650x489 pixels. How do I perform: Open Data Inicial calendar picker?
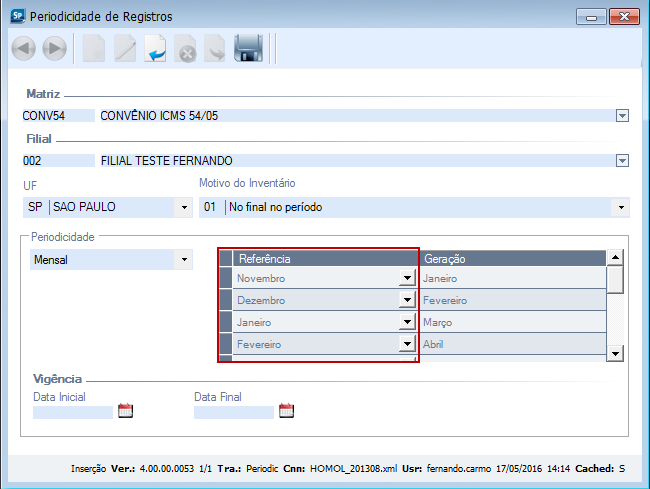[126, 411]
